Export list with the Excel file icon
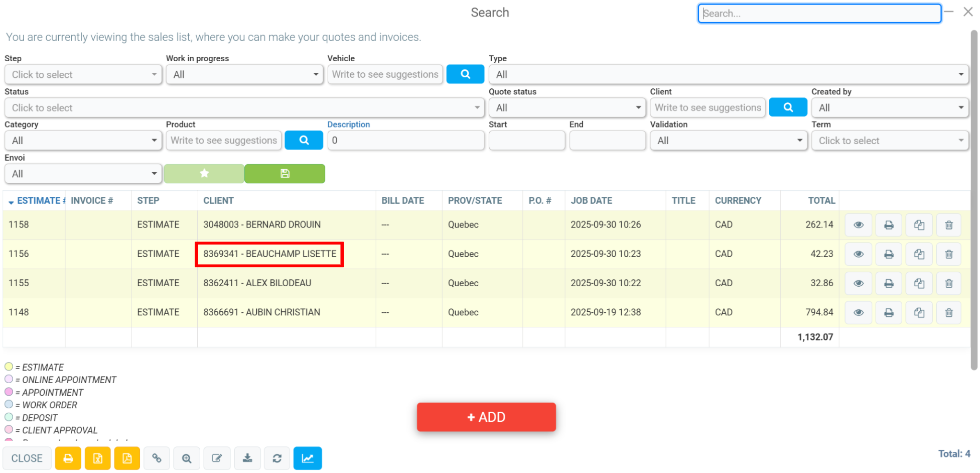Viewport: 980px width, 473px height. (98, 458)
